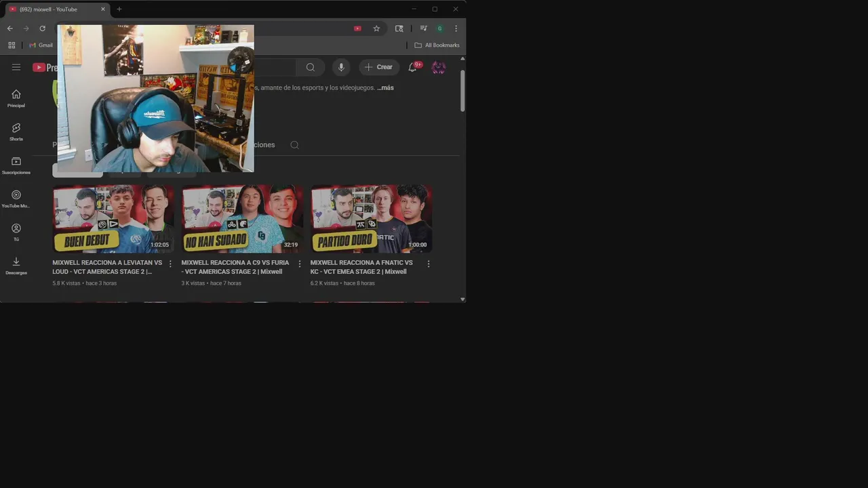868x488 pixels.
Task: Open the YouTube hamburger guide menu
Action: tap(16, 67)
